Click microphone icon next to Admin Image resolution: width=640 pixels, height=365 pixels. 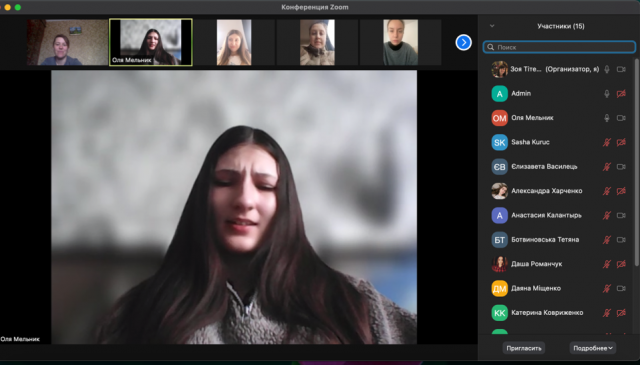607,94
